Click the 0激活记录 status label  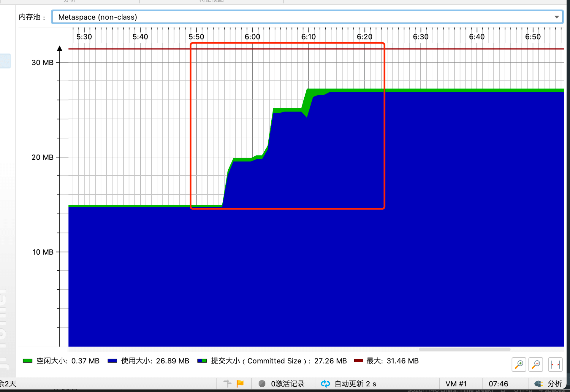(287, 384)
